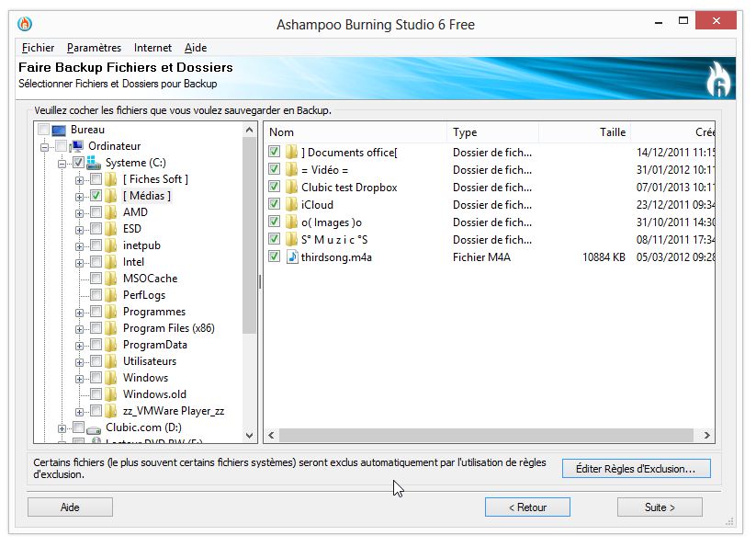Open the Aide menu
The image size is (756, 547).
(196, 48)
